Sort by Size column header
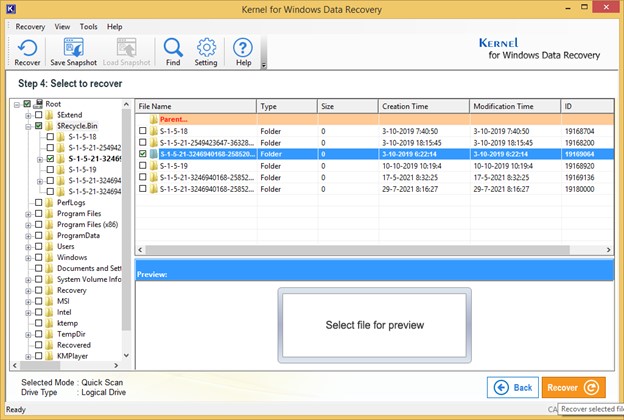This screenshot has height=420, width=624. pos(347,106)
